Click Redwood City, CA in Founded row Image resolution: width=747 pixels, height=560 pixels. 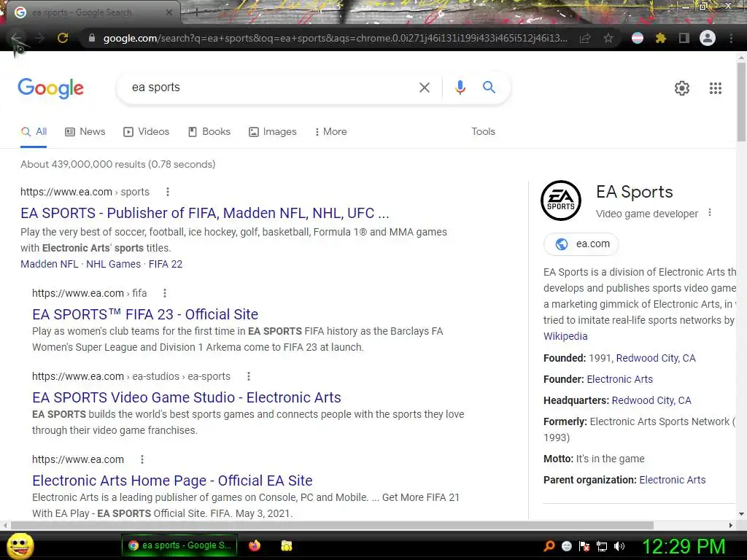[656, 358]
